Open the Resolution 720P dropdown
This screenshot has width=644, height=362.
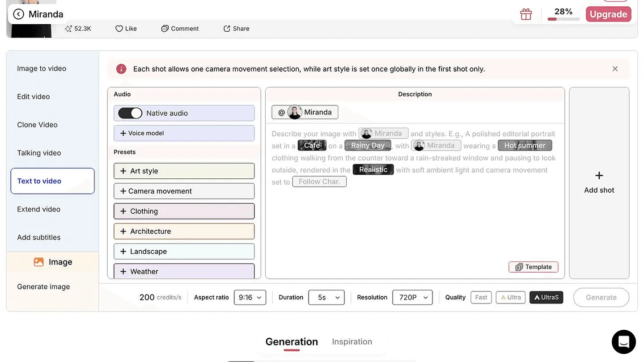412,298
